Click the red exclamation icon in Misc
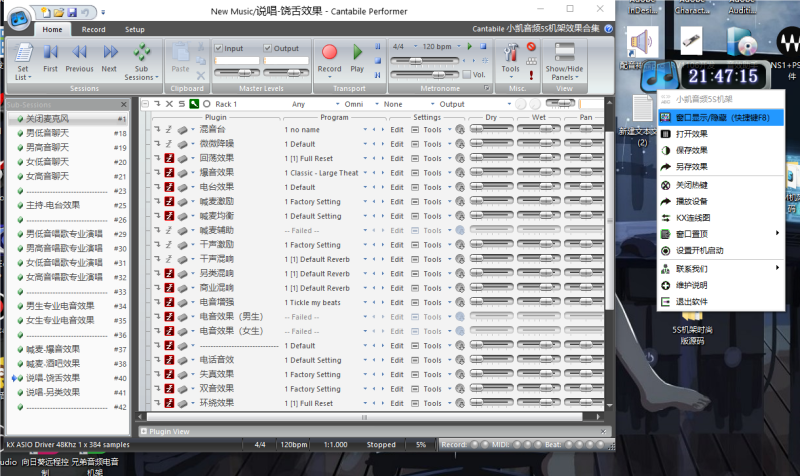The height and width of the screenshot is (476, 800). [531, 75]
